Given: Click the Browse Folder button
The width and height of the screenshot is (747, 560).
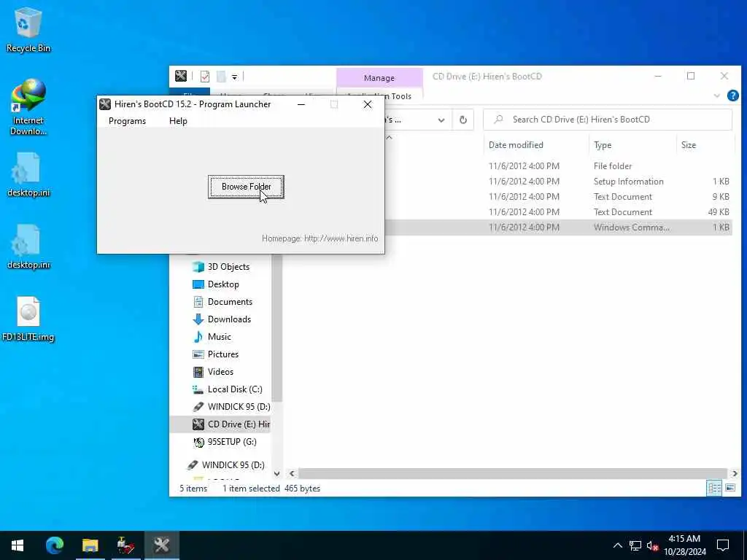Looking at the screenshot, I should click(246, 187).
